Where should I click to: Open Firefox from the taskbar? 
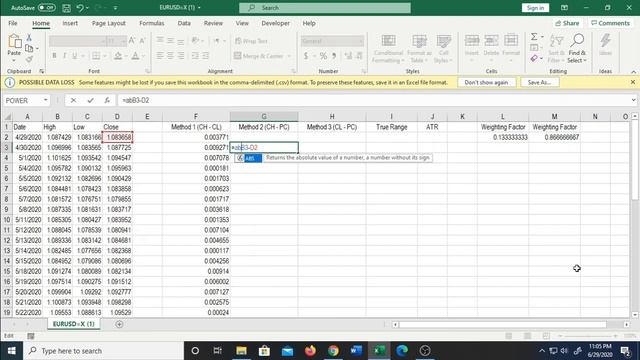[x=310, y=351]
